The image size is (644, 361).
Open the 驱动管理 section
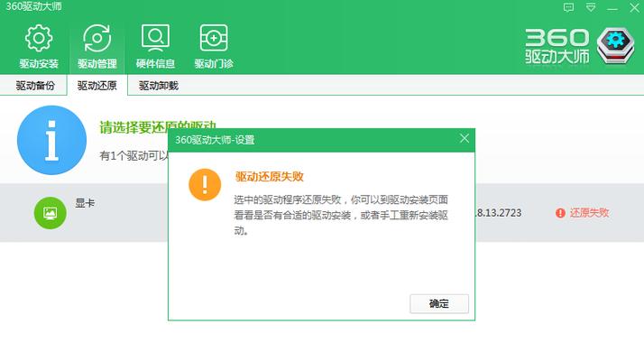97,46
